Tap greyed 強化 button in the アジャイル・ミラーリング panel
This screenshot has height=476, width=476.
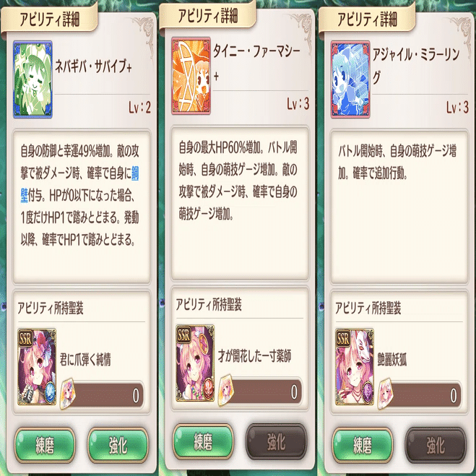tap(436, 445)
